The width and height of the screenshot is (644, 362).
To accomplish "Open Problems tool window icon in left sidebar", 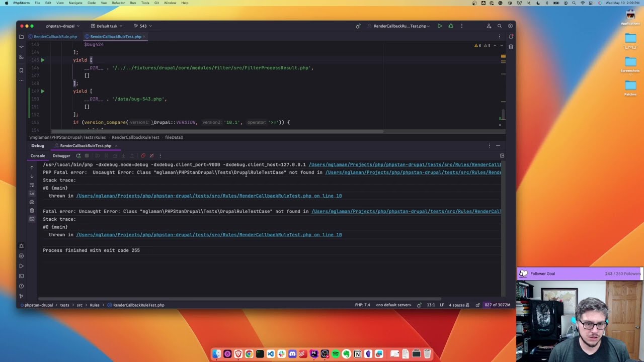I will click(x=21, y=286).
